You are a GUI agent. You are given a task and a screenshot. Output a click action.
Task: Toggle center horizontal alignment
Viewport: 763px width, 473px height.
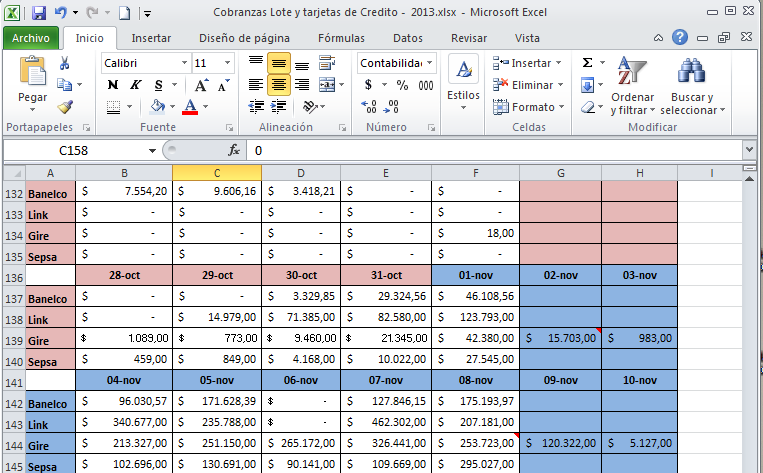coord(279,85)
